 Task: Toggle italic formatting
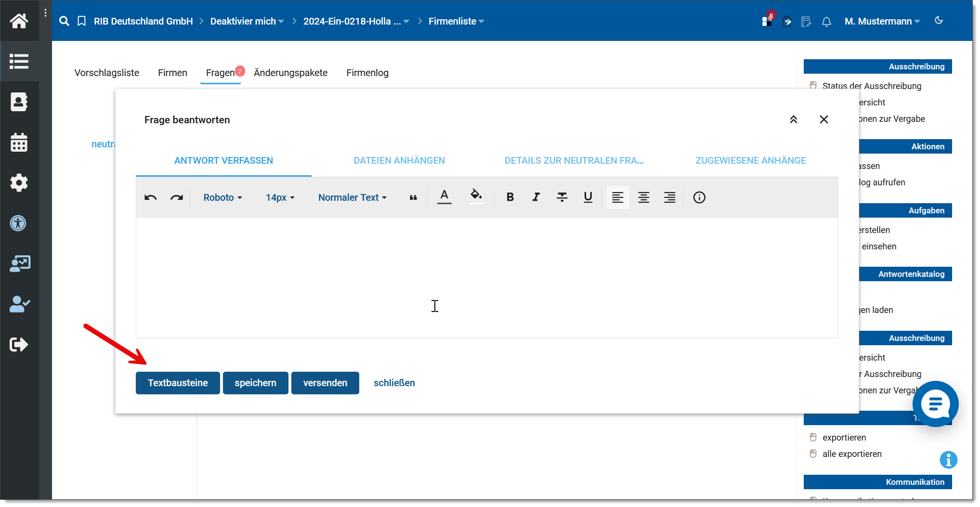[536, 197]
